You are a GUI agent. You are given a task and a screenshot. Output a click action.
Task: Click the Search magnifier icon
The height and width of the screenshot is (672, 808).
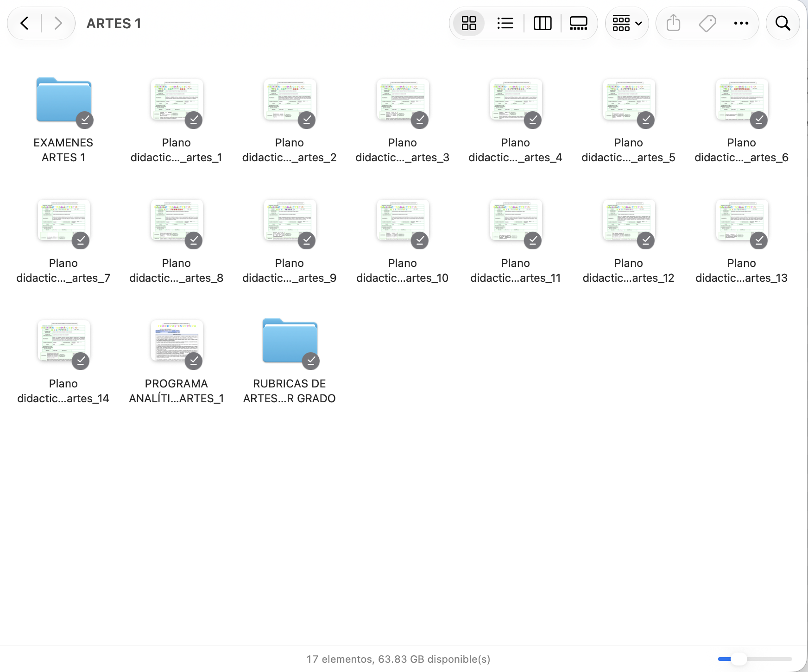pos(783,23)
